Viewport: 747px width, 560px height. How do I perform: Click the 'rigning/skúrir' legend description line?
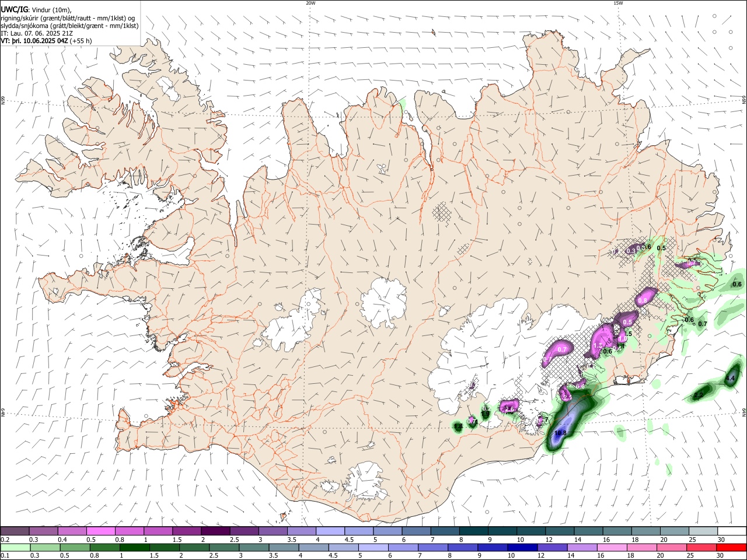(68, 17)
